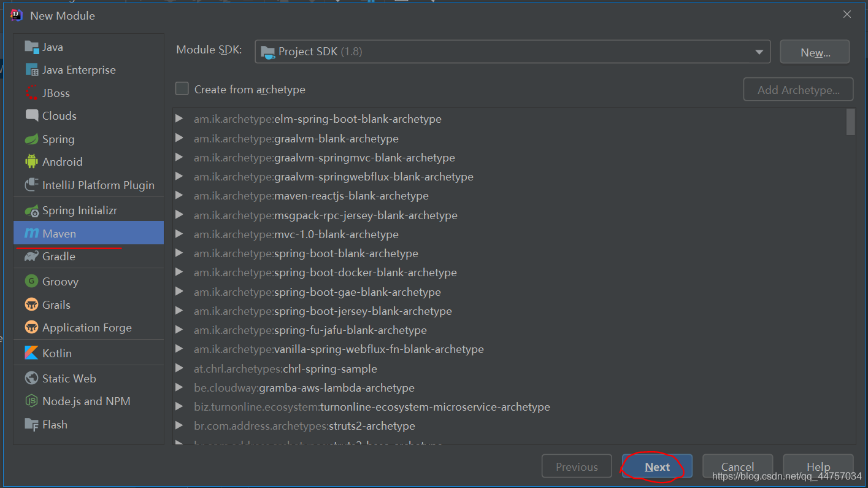Expand maven-reactjs-blank-archetype node
Viewport: 868px width, 488px height.
[179, 195]
